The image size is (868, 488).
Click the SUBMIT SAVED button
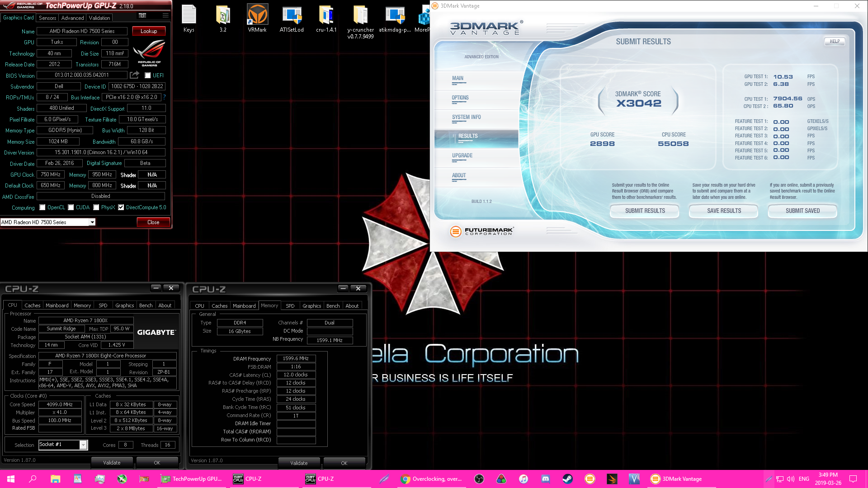[802, 211]
